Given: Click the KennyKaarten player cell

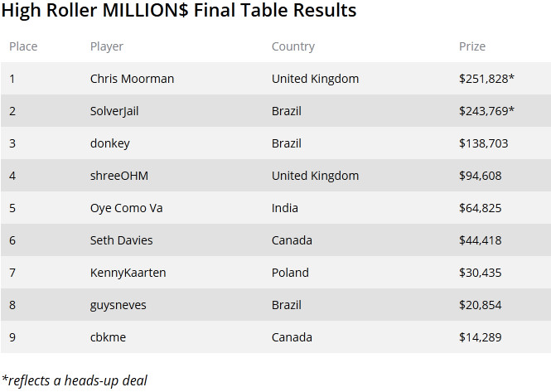Looking at the screenshot, I should click(128, 273).
